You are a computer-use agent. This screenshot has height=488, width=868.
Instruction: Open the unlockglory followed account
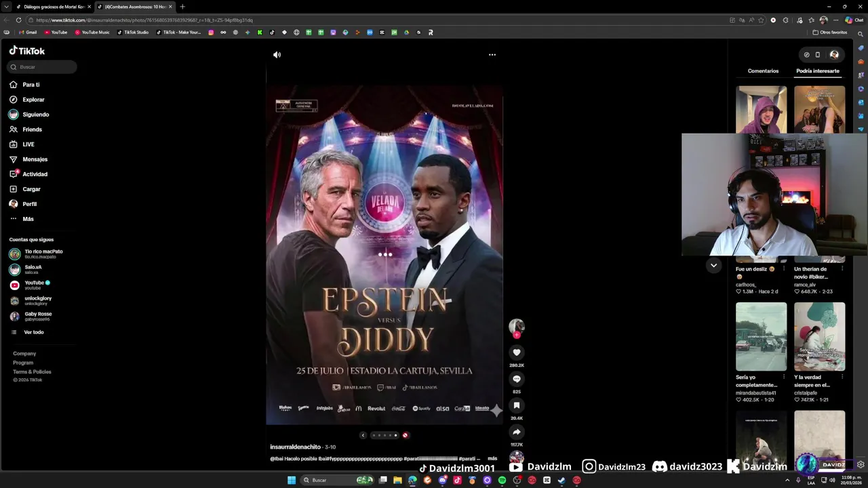pos(31,301)
